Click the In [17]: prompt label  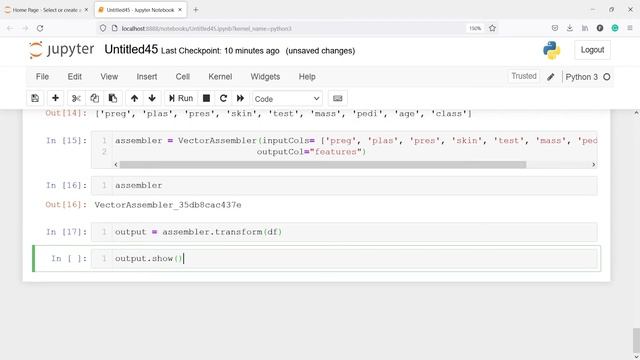(66, 232)
